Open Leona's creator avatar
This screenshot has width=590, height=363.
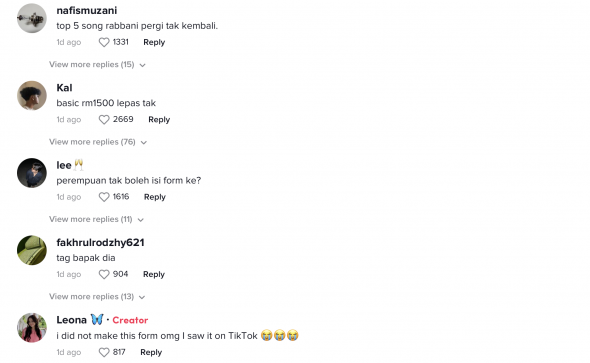[x=32, y=328]
